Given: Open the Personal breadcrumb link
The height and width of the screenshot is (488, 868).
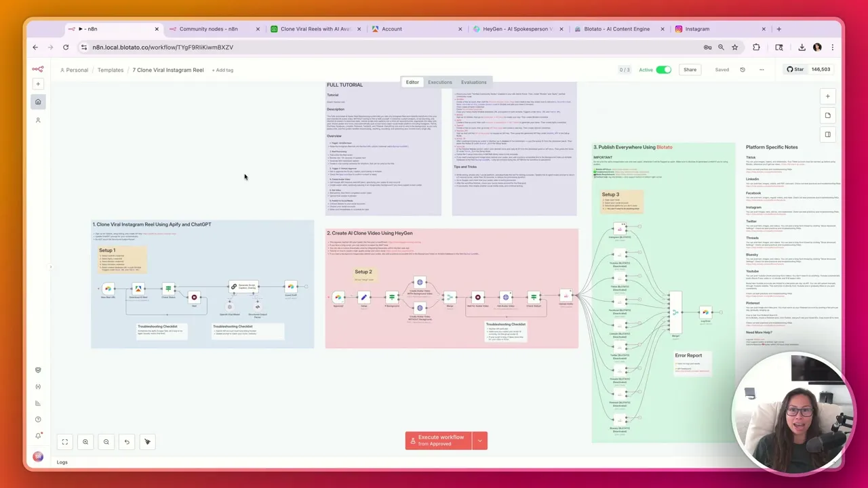Looking at the screenshot, I should (x=74, y=70).
